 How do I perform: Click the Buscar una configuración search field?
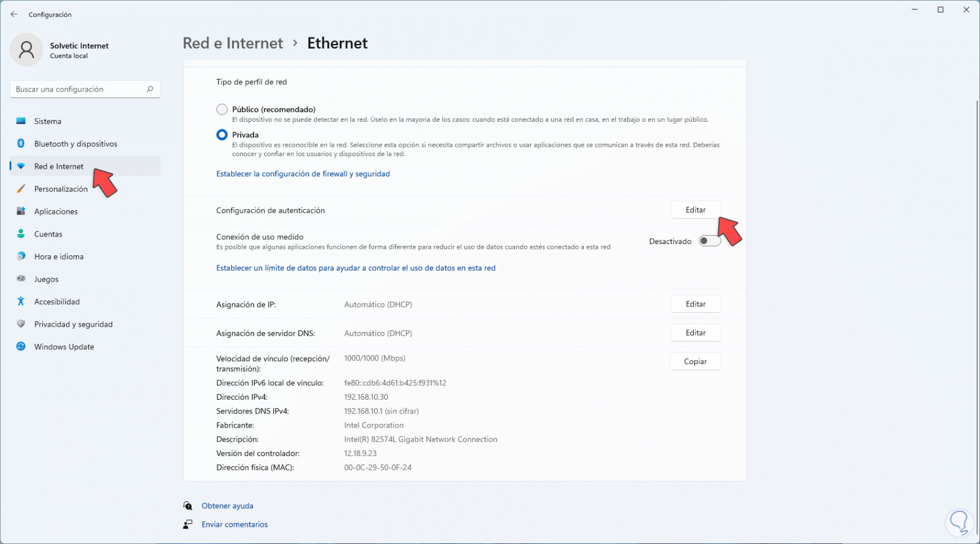pyautogui.click(x=80, y=89)
